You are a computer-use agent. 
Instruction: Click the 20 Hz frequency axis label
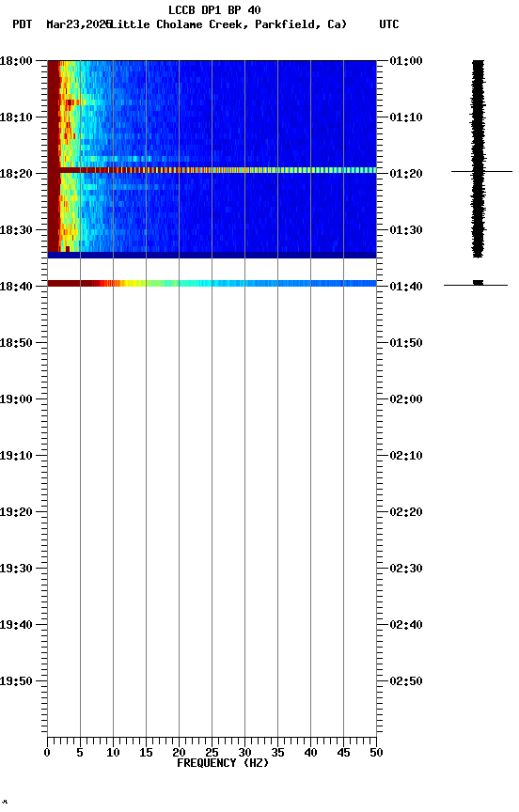click(179, 753)
